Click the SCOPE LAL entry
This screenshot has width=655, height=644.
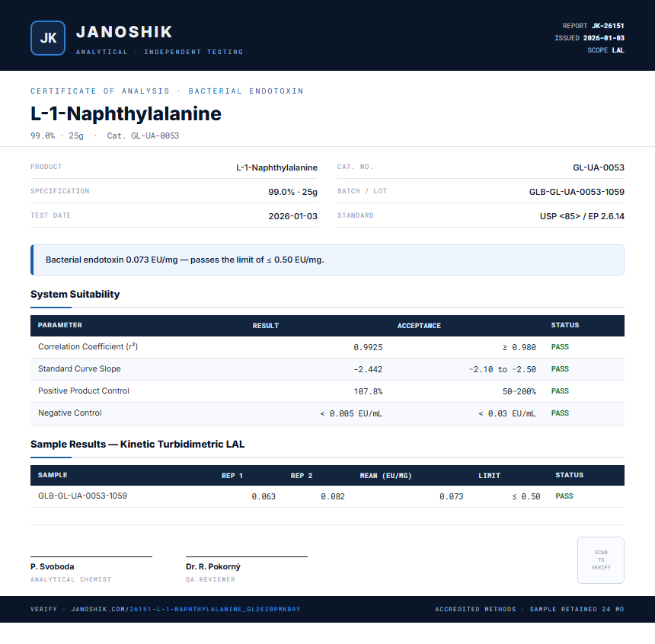[605, 50]
